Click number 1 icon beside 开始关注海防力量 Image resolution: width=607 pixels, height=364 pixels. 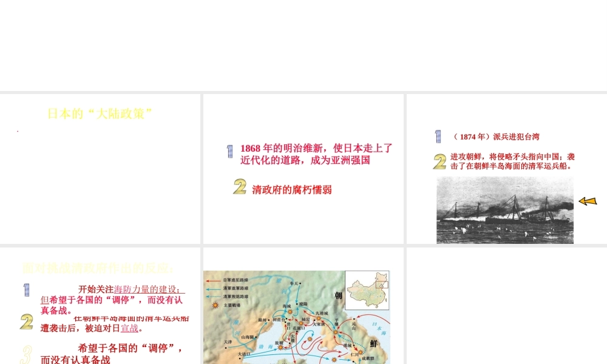coord(26,290)
